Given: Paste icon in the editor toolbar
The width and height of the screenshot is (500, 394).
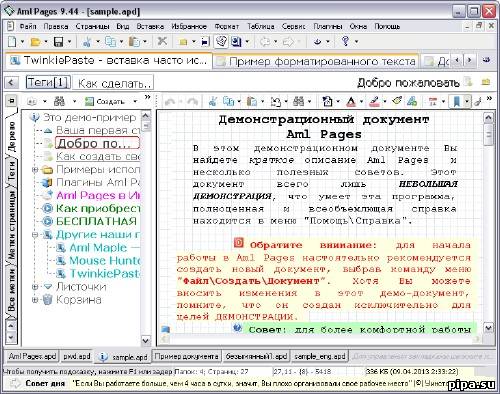Looking at the screenshot, I should [x=252, y=101].
